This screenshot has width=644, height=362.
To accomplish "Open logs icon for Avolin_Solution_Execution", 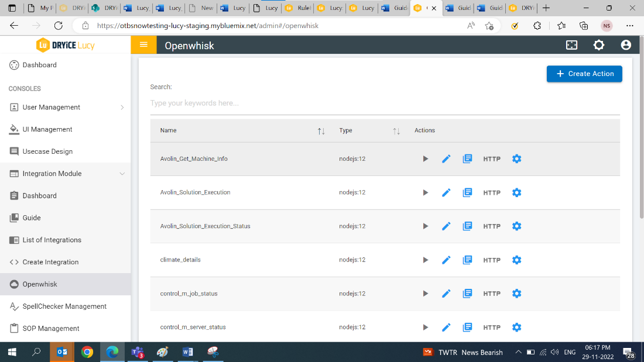I will pyautogui.click(x=467, y=192).
